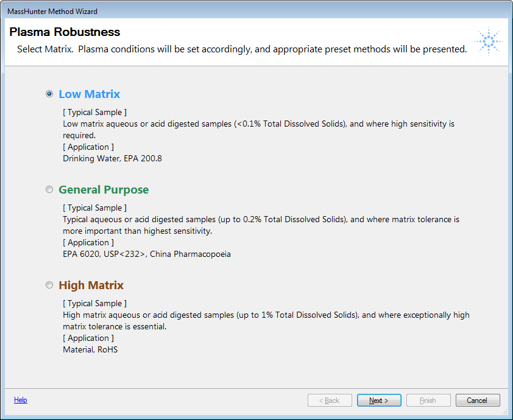This screenshot has width=513, height=420.
Task: Click the High Matrix heading text
Action: 91,285
